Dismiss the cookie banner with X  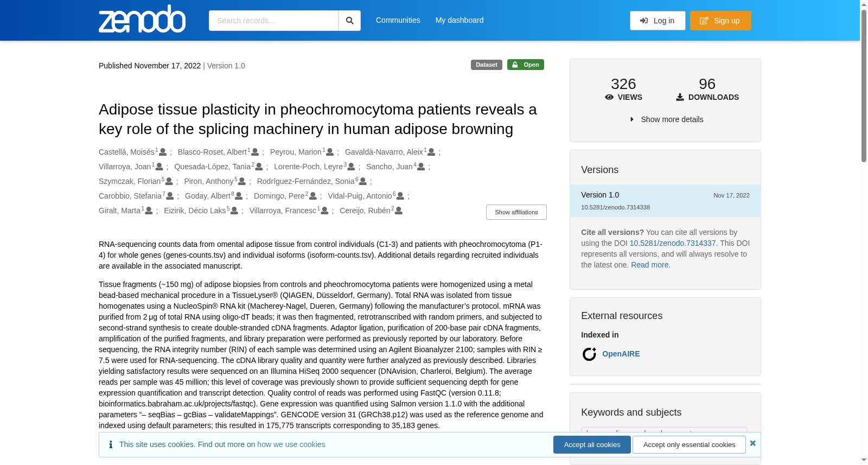pos(753,443)
